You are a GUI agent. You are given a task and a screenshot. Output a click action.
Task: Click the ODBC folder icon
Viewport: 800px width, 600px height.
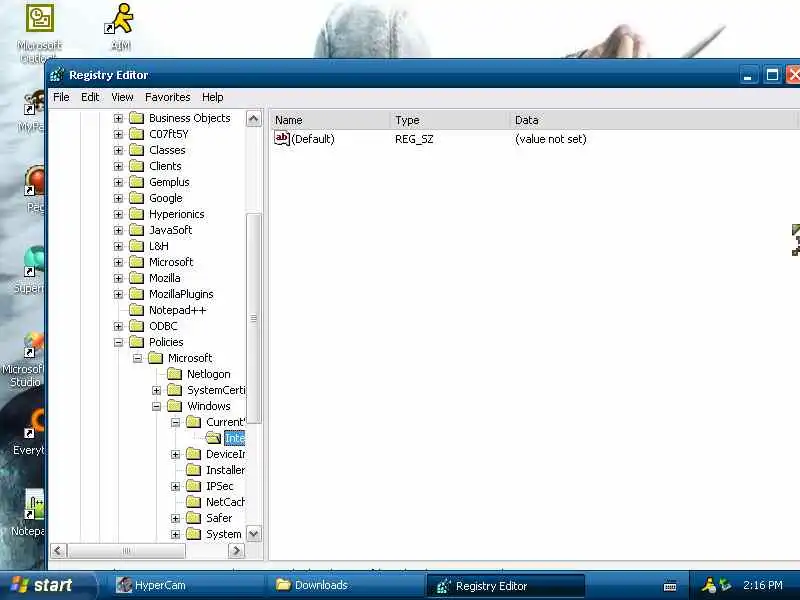[136, 326]
